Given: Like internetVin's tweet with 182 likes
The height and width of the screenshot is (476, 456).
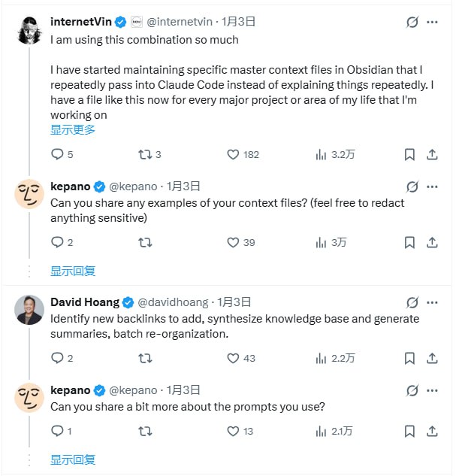Looking at the screenshot, I should [234, 154].
